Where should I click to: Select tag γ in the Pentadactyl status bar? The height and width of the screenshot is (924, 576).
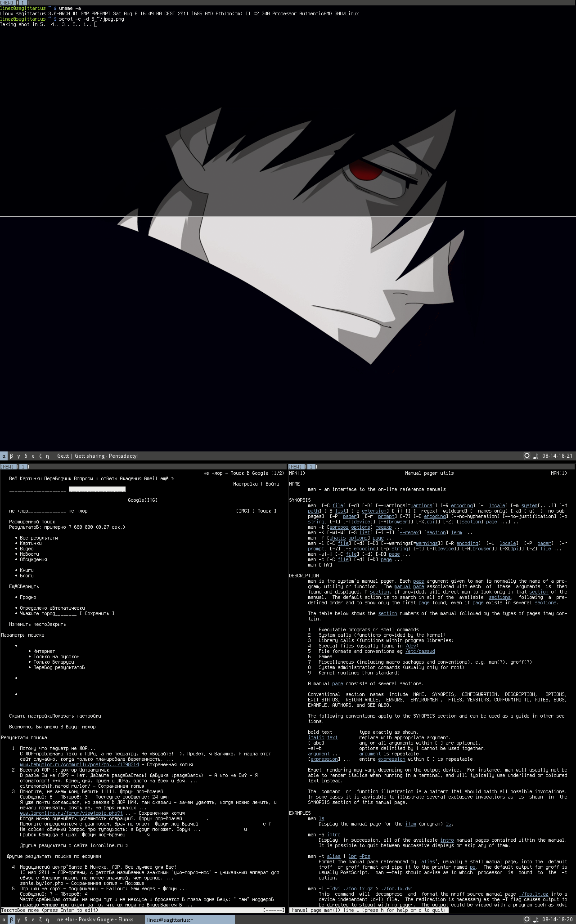18,456
